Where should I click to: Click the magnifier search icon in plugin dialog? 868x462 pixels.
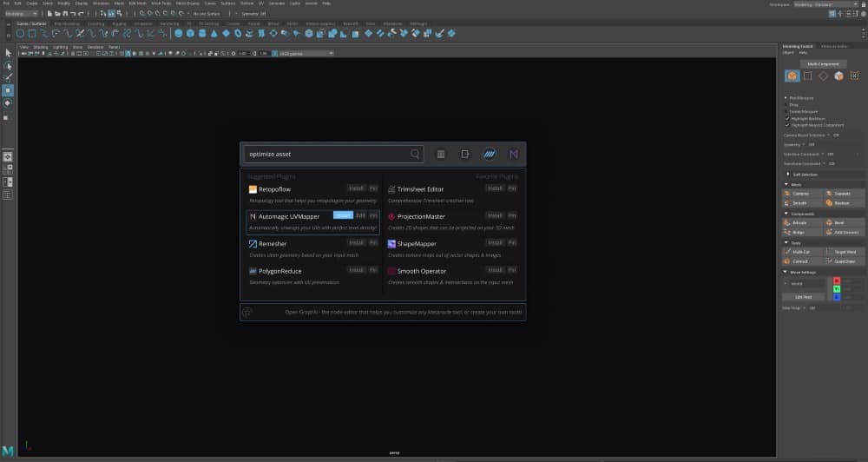(415, 154)
